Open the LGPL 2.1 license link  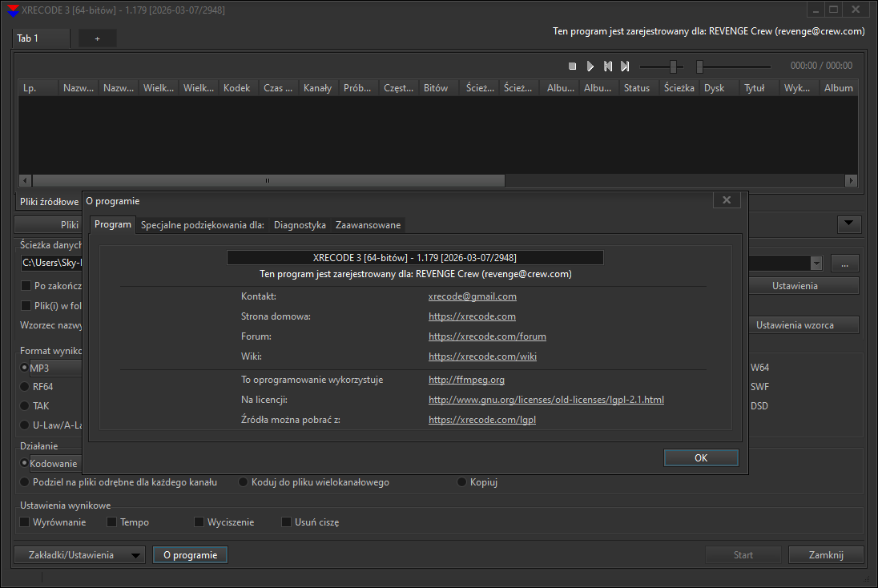click(546, 400)
